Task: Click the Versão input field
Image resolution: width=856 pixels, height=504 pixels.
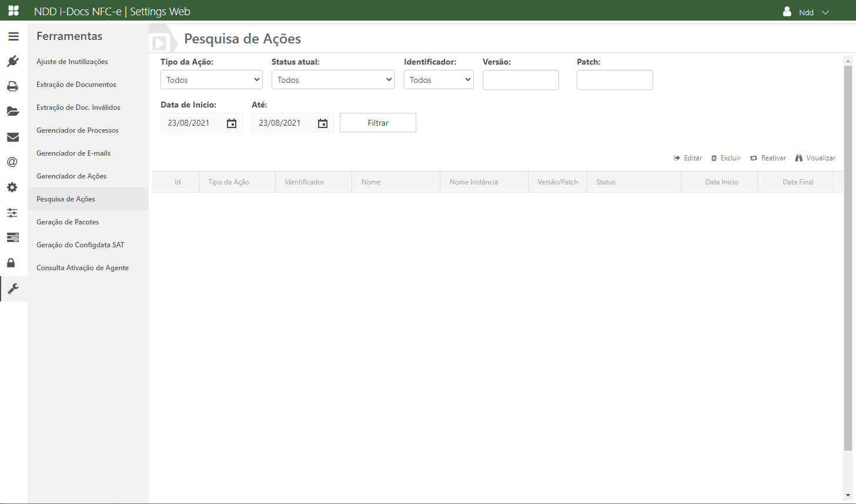Action: pyautogui.click(x=520, y=80)
